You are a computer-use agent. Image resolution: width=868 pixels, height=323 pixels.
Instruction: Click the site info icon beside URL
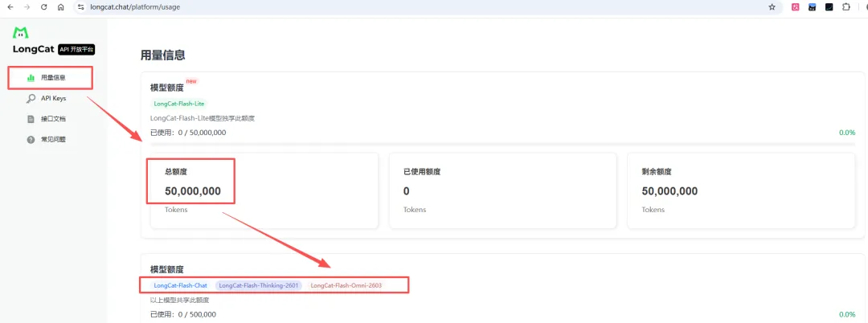[81, 7]
